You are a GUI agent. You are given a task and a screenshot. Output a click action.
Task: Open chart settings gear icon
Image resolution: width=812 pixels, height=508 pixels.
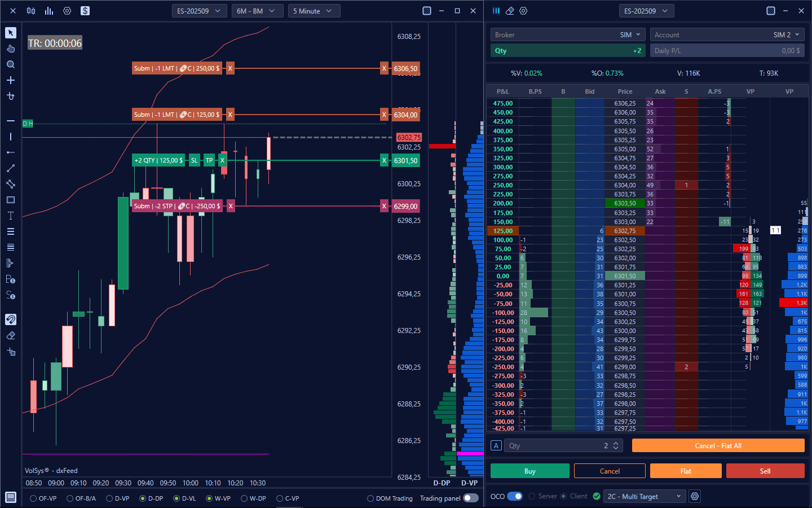tap(67, 11)
